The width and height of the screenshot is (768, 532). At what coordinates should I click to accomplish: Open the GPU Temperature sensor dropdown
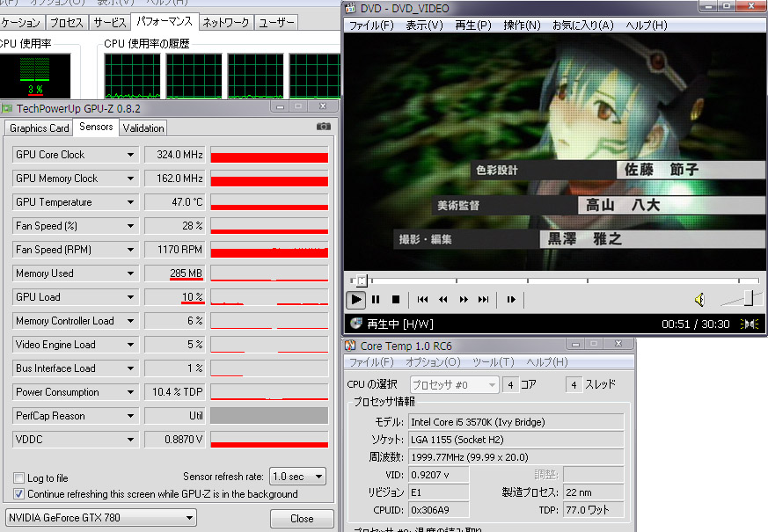click(x=130, y=202)
